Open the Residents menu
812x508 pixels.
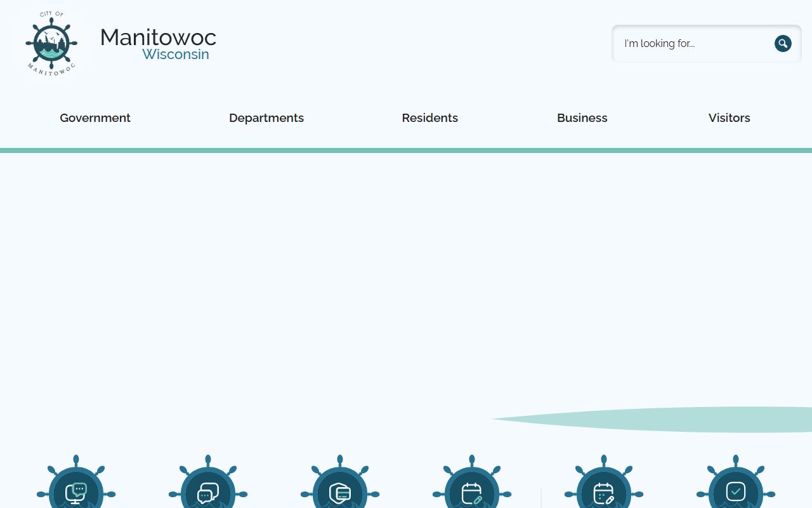click(430, 117)
